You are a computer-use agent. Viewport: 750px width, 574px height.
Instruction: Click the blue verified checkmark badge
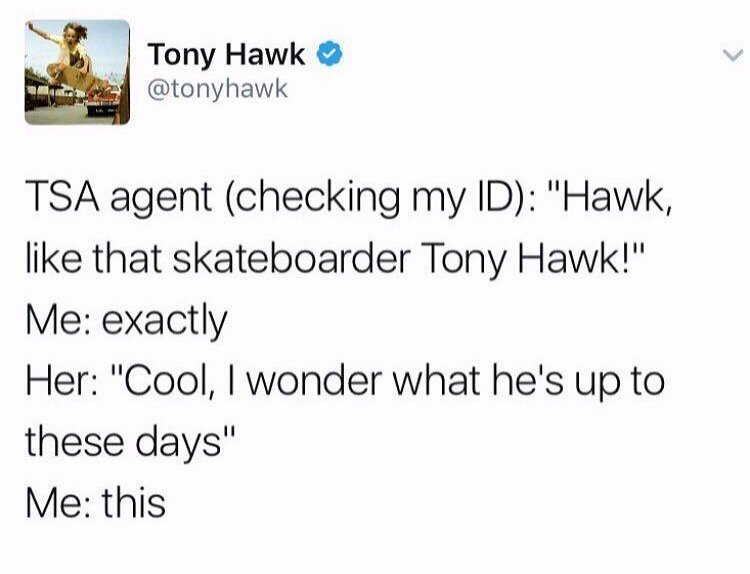click(331, 54)
